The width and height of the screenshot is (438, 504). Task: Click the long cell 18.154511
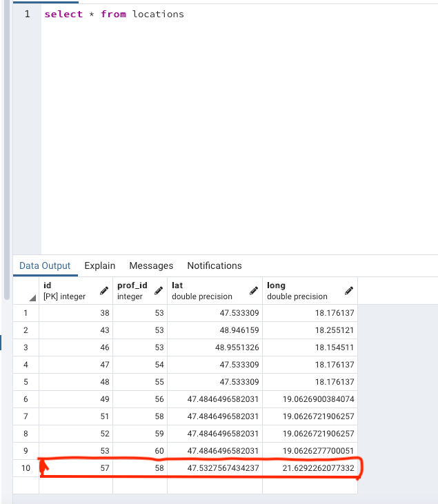pyautogui.click(x=310, y=347)
